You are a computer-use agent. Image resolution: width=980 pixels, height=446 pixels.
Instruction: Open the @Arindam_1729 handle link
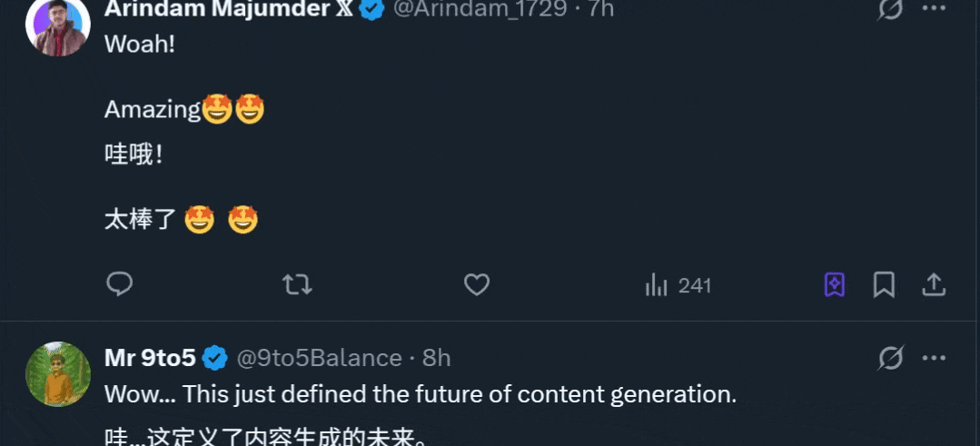tap(480, 8)
